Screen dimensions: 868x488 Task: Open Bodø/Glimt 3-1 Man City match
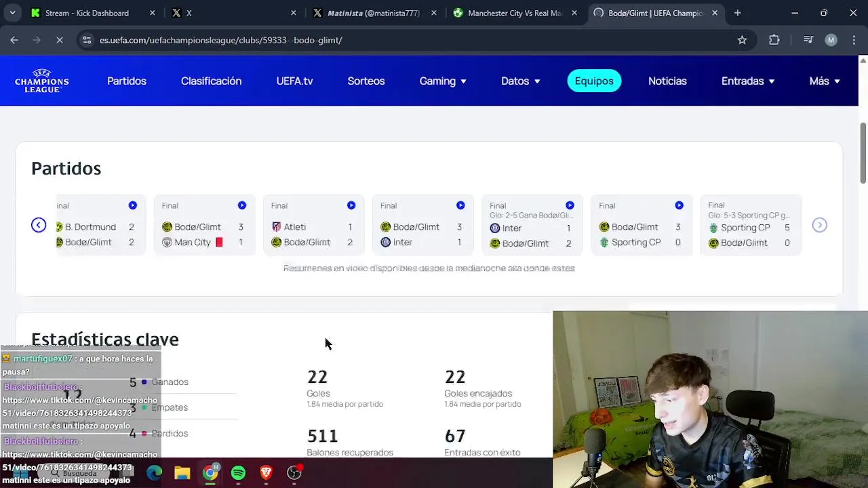[x=204, y=225]
